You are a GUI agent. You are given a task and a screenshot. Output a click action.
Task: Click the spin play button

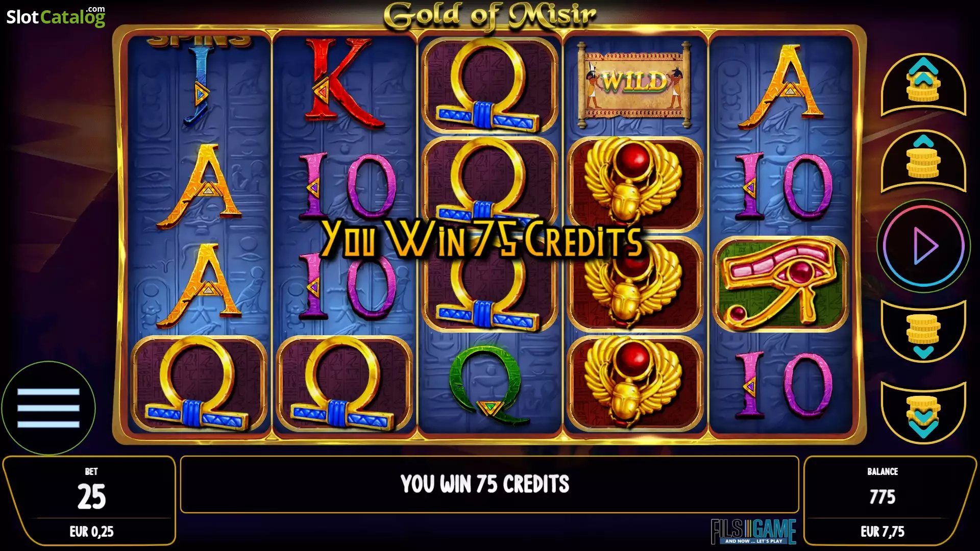point(923,246)
